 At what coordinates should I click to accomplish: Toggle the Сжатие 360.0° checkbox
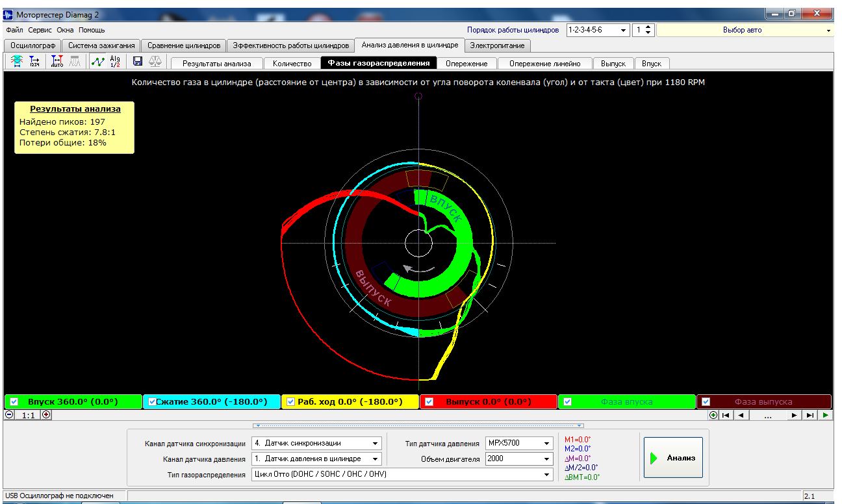[152, 401]
